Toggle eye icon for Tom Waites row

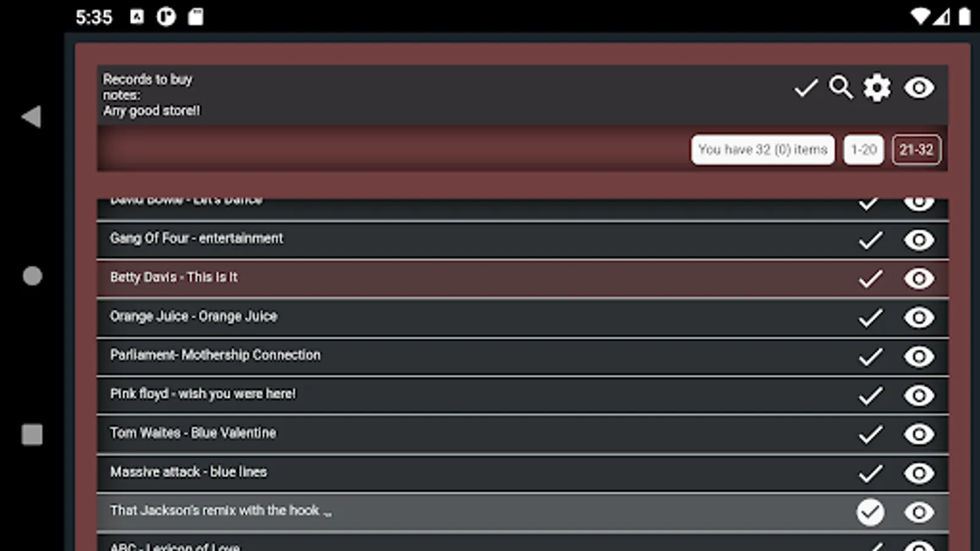(919, 435)
